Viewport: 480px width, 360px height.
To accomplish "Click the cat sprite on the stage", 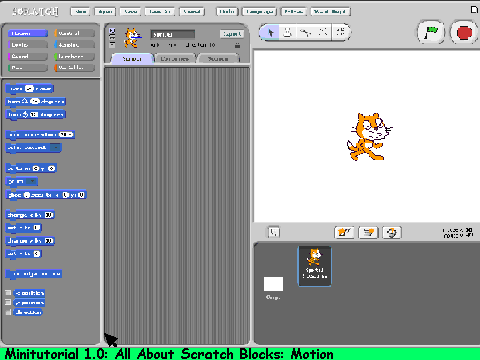I will 369,137.
